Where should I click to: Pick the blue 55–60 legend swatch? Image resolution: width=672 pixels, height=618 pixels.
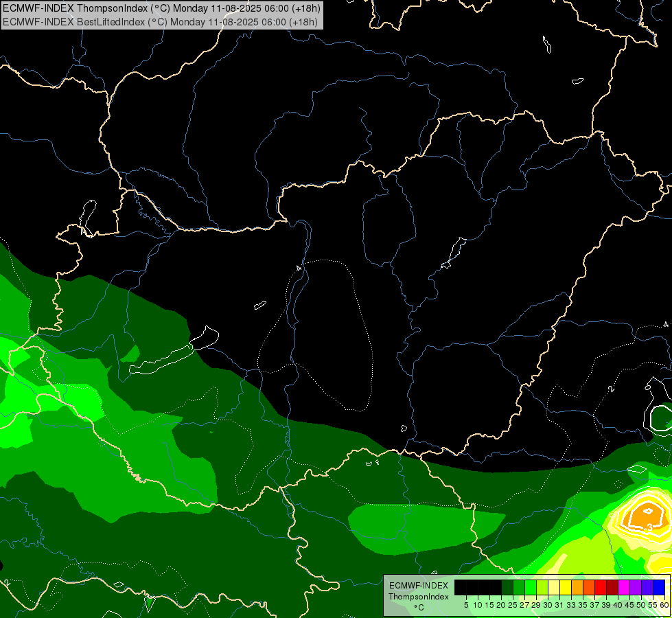click(x=659, y=587)
